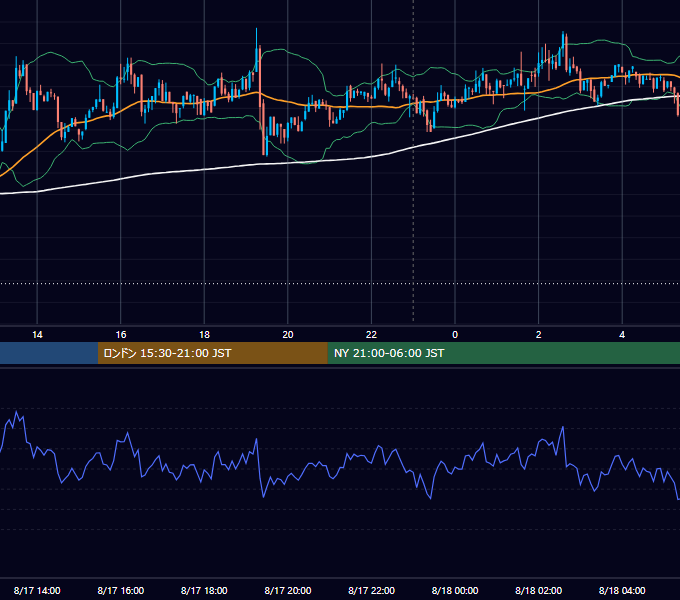This screenshot has width=680, height=600.
Task: Click the 8/17 14:00 time label
Action: [x=37, y=590]
